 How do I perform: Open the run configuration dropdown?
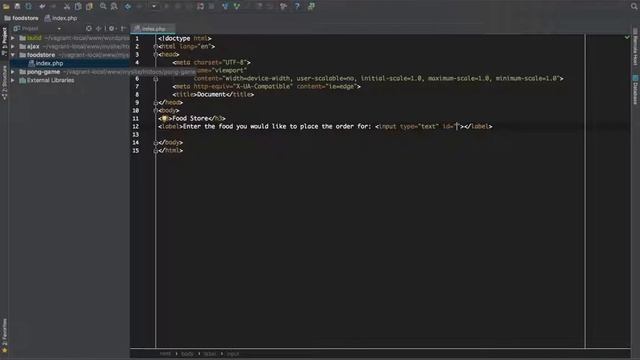[154, 6]
